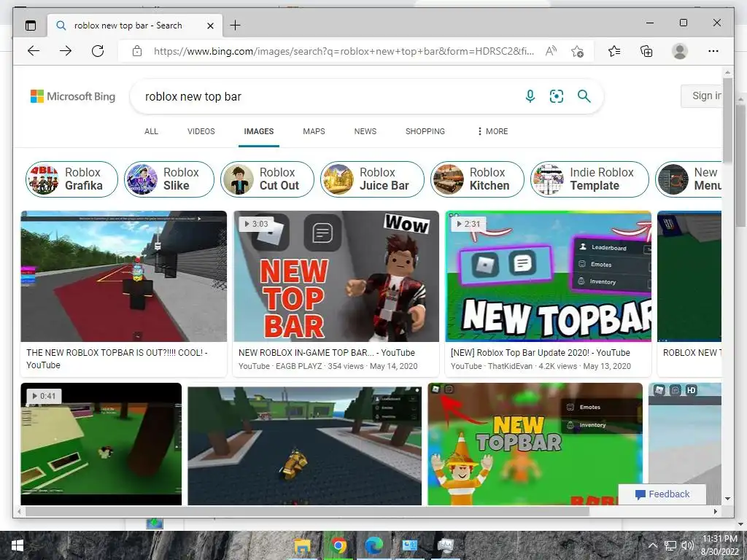Open the browser profile avatar
Image resolution: width=747 pixels, height=560 pixels.
(x=680, y=51)
